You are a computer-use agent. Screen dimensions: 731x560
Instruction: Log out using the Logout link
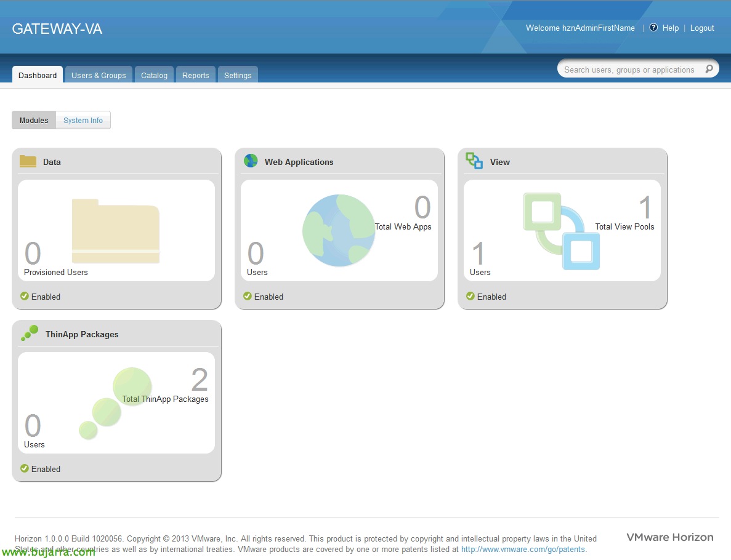click(701, 28)
